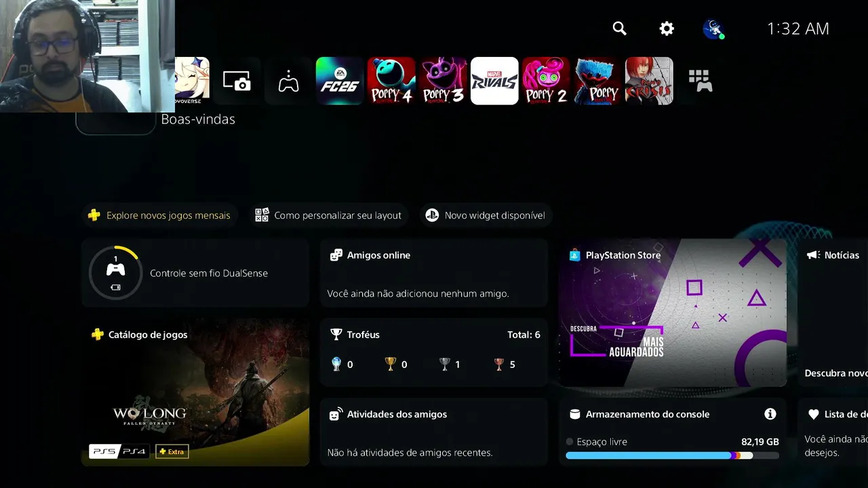Open the search magnifier icon
The width and height of the screenshot is (868, 488).
(619, 28)
